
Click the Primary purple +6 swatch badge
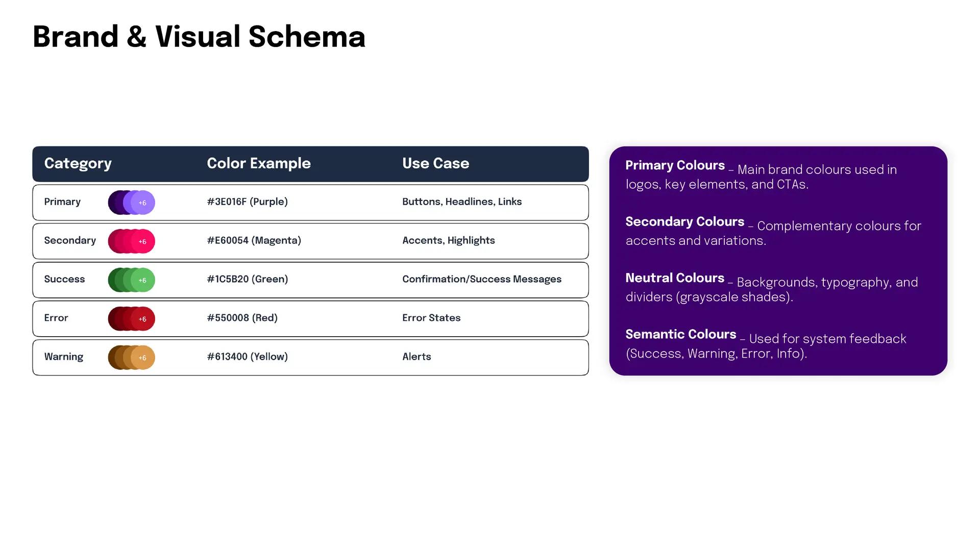(x=143, y=203)
